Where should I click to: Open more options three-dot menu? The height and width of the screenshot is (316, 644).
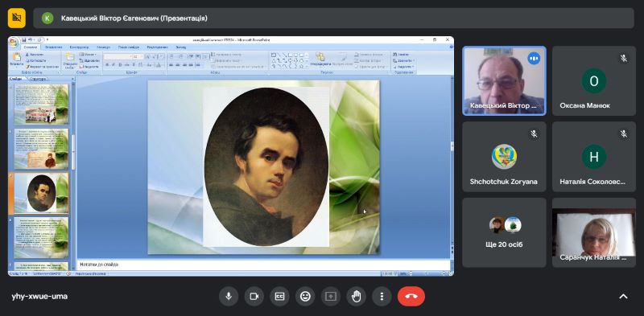click(382, 297)
